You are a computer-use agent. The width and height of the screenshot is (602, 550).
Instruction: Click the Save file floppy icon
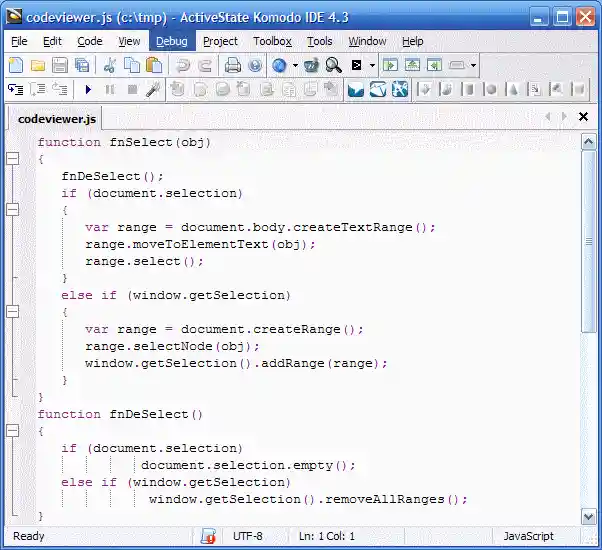60,65
